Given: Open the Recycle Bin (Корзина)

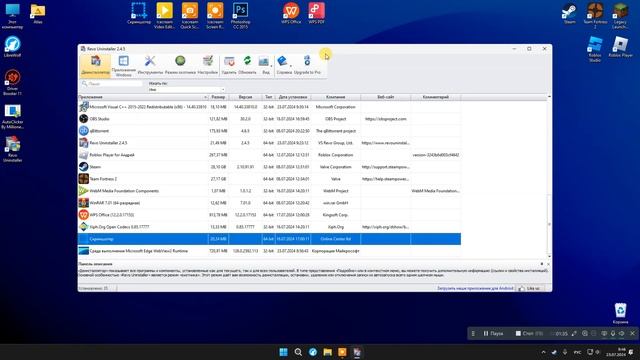Looking at the screenshot, I should click(620, 313).
